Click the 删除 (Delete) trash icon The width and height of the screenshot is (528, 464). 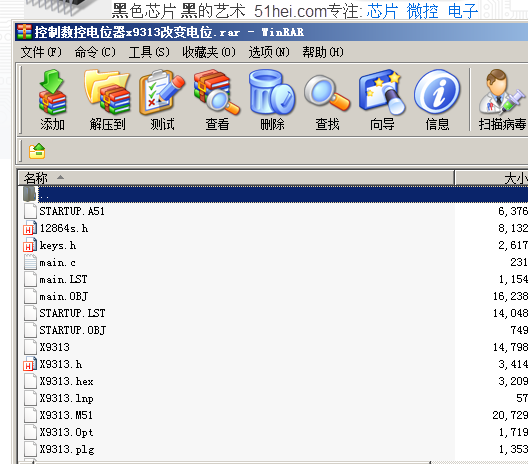coord(272,100)
